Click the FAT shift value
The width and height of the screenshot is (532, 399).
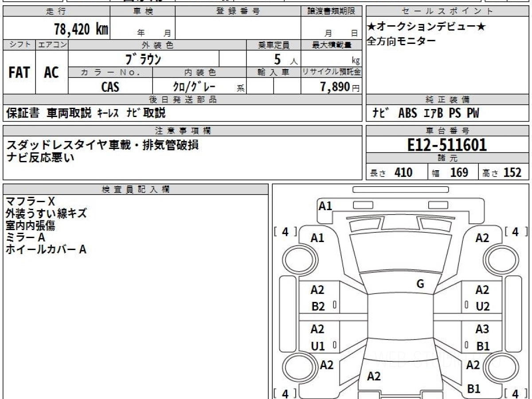[19, 73]
